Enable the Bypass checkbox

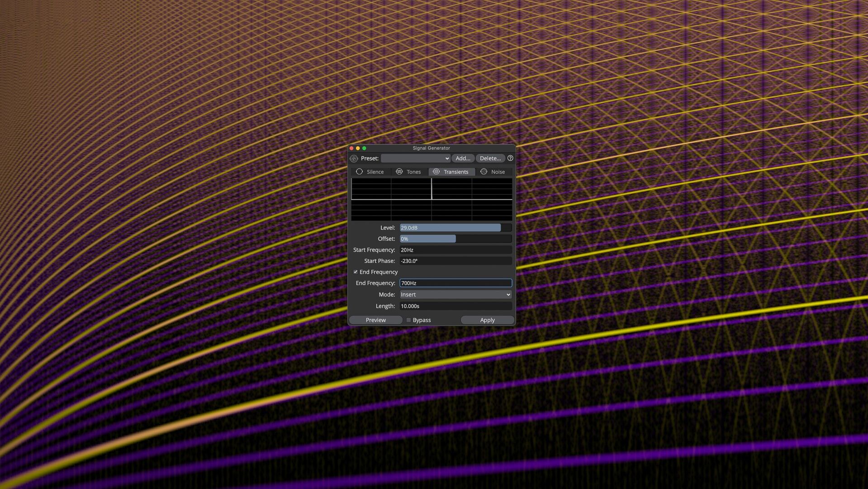tap(408, 320)
